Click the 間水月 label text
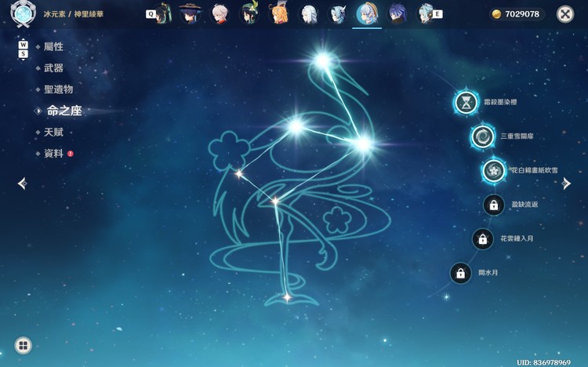This screenshot has height=367, width=588. (488, 273)
